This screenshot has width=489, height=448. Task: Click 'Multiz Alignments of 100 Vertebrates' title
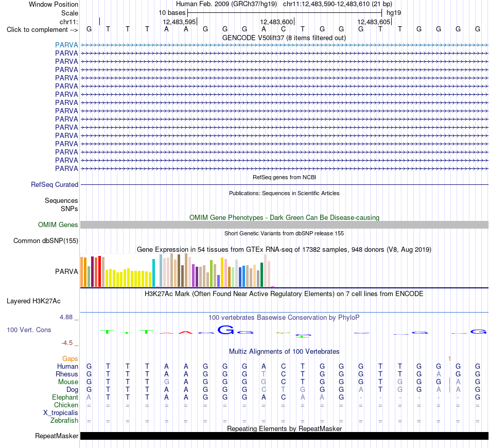284,352
